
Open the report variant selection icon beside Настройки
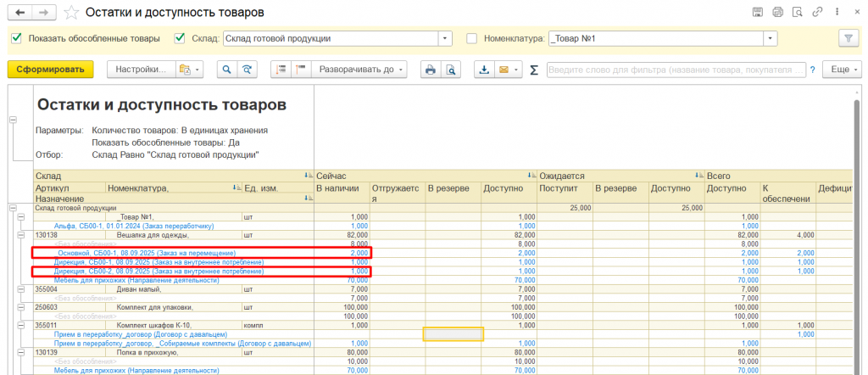tap(187, 70)
